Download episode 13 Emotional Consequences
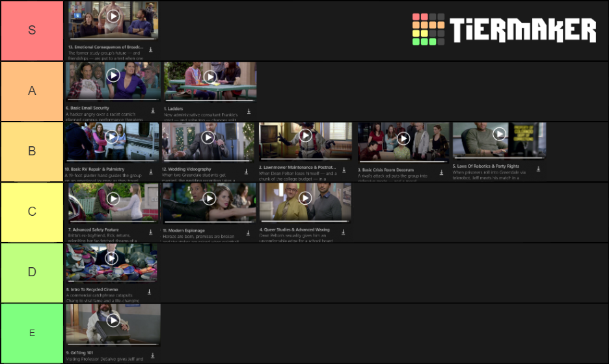 [151, 49]
